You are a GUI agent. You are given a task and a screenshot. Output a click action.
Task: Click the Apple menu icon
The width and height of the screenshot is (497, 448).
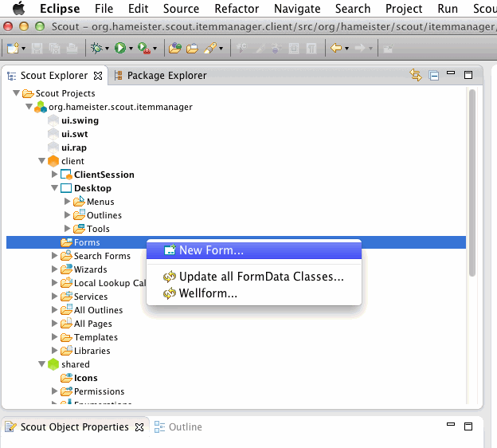(18, 9)
